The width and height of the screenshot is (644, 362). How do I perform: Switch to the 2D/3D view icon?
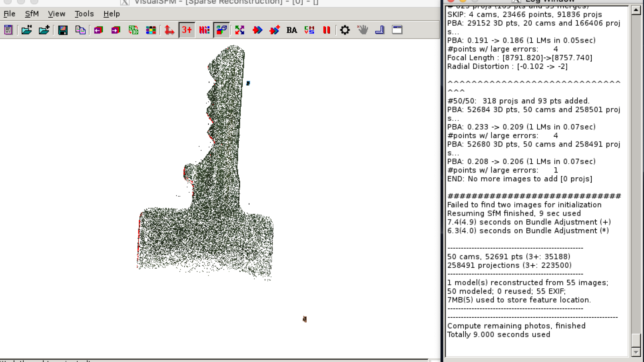133,30
